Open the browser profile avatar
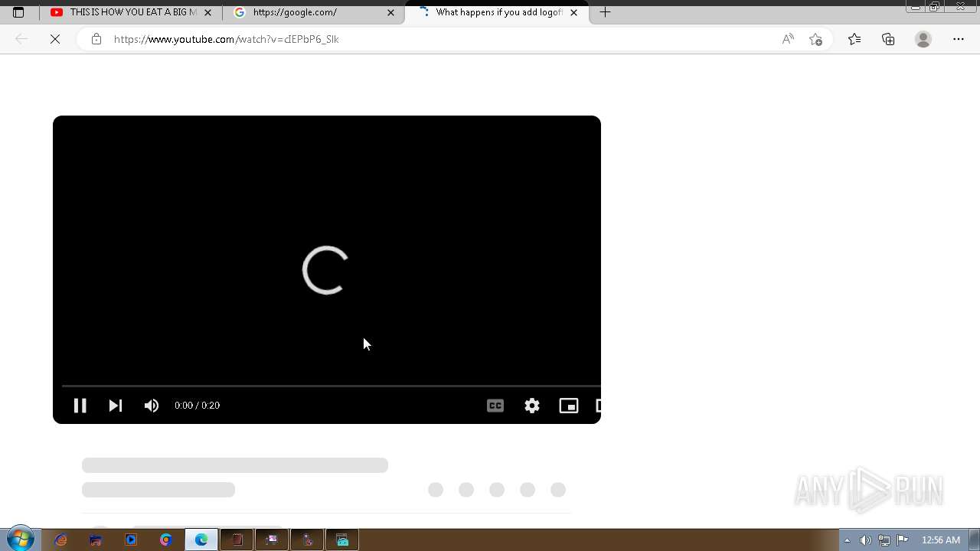The image size is (980, 551). [923, 39]
